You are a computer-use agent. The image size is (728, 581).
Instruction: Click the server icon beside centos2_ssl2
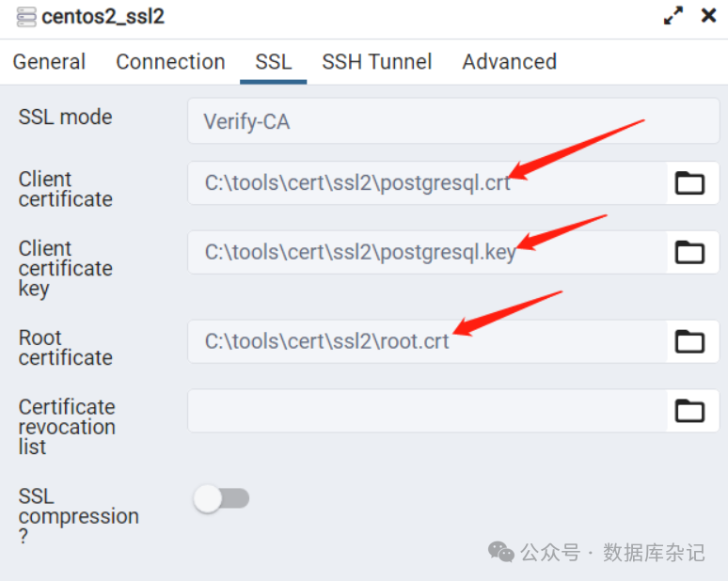click(25, 17)
